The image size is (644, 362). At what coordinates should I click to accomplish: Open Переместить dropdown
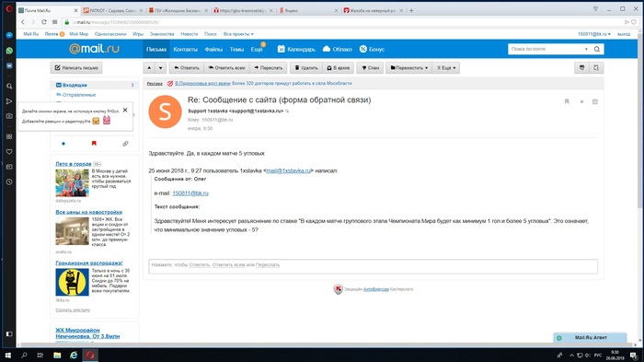pyautogui.click(x=408, y=68)
